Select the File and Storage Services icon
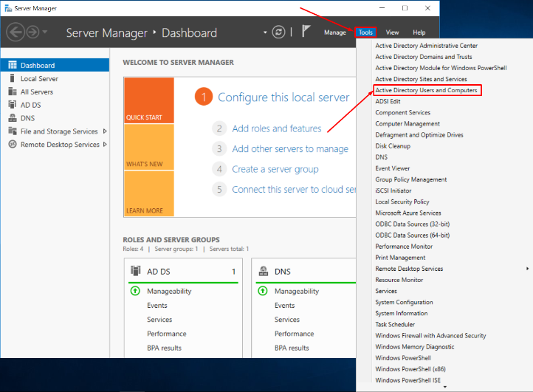This screenshot has width=533, height=392. pyautogui.click(x=13, y=131)
